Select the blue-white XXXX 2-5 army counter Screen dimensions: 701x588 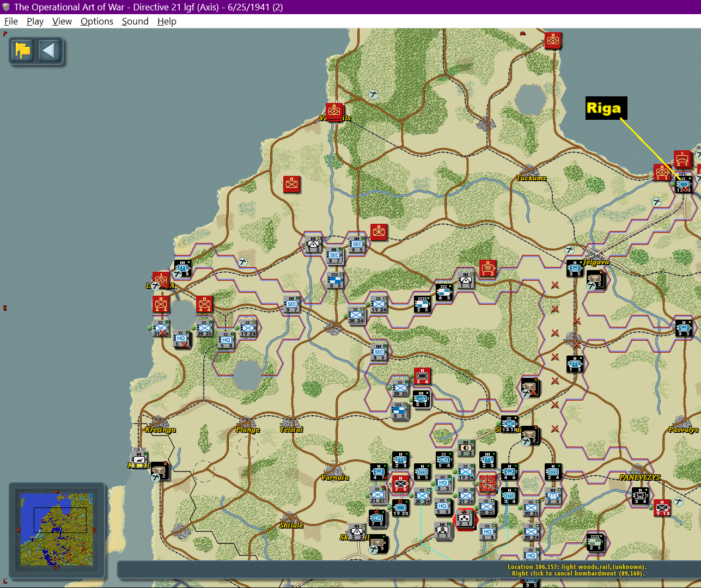click(x=422, y=304)
